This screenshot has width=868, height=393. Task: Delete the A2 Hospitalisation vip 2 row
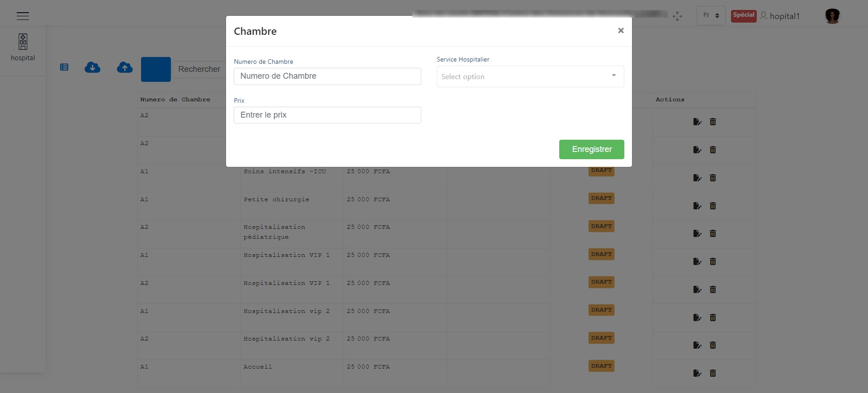(x=713, y=345)
